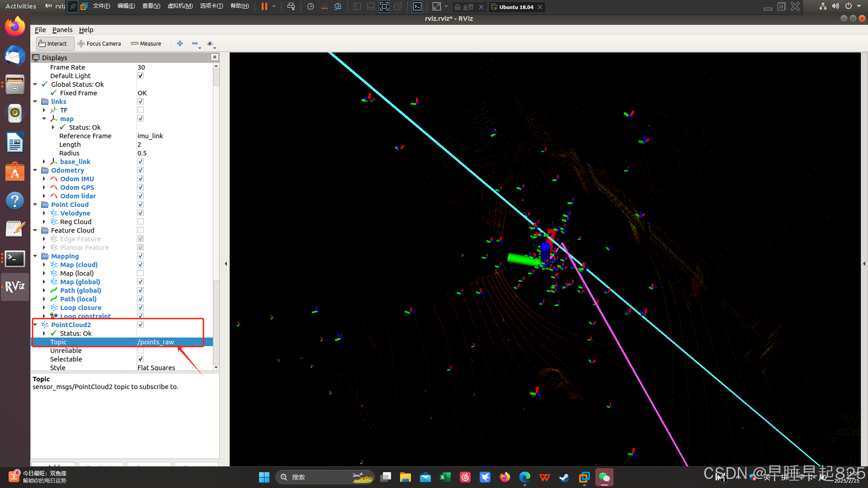Image resolution: width=868 pixels, height=488 pixels.
Task: Expand the Odom GPS item
Action: click(x=44, y=188)
